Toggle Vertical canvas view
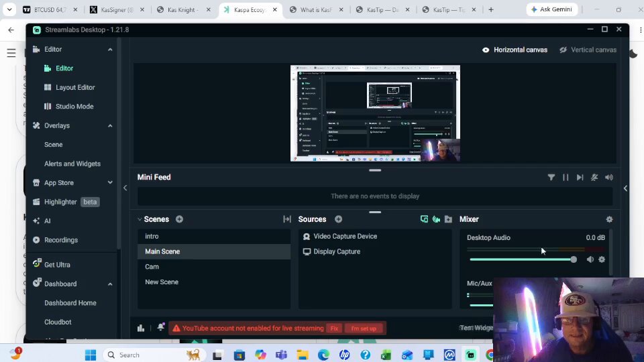This screenshot has width=644, height=362. pos(588,50)
